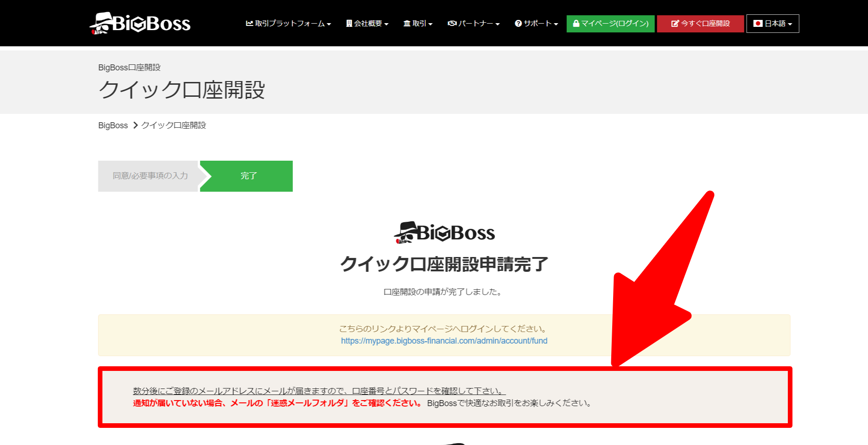Image resolution: width=868 pixels, height=445 pixels.
Task: Expand the サポート dropdown menu
Action: (536, 24)
